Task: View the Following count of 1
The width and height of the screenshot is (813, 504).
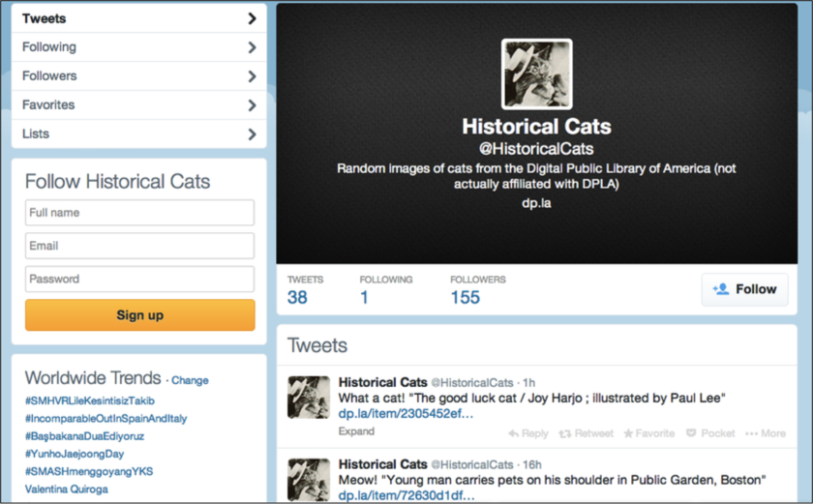Action: (365, 297)
